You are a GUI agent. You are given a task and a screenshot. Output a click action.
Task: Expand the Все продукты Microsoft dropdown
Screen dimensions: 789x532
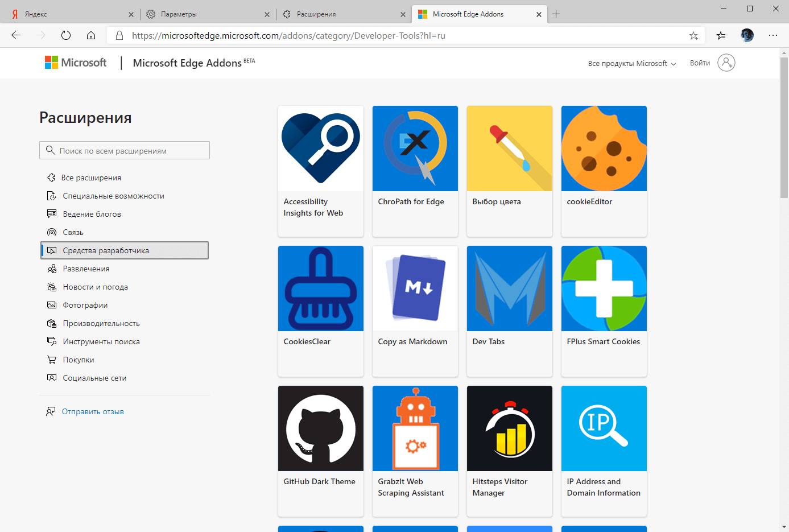point(632,64)
